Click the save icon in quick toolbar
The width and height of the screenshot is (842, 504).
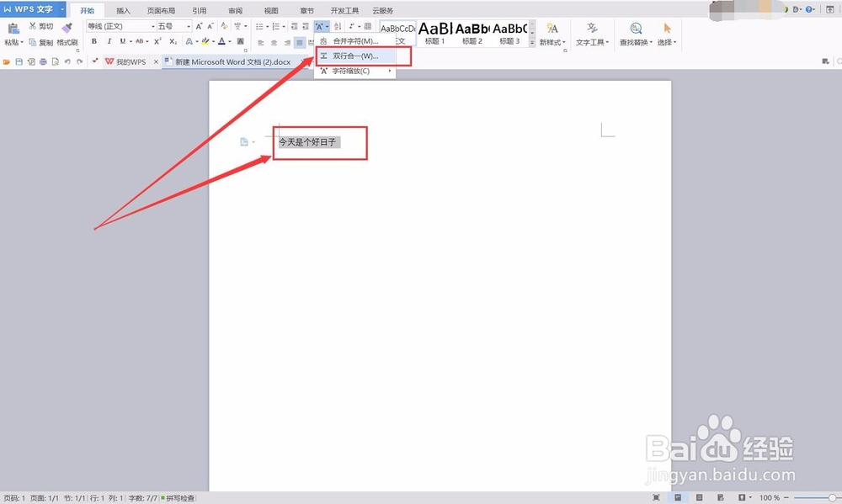point(19,61)
